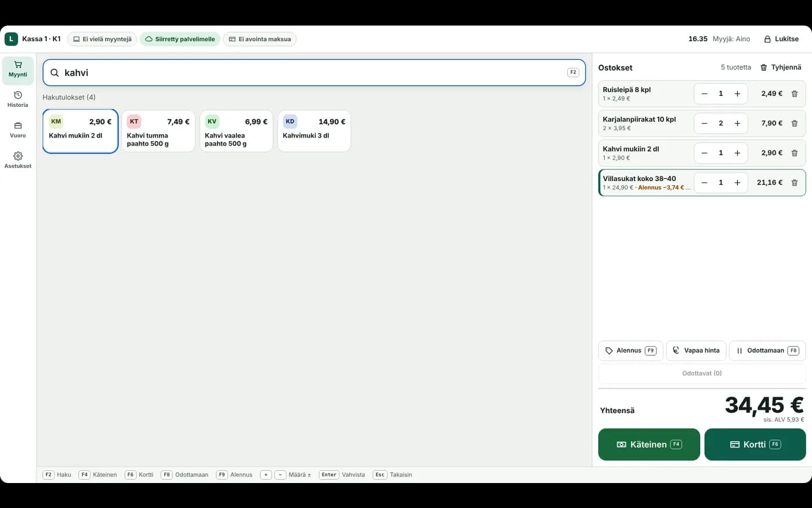This screenshot has height=508, width=812.
Task: Delete Kahvi mukiin 2 dl cart row
Action: coord(795,153)
